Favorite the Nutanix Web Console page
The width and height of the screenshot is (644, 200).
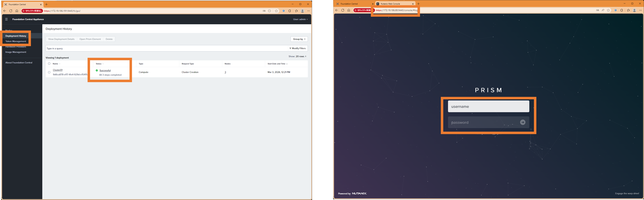(608, 10)
